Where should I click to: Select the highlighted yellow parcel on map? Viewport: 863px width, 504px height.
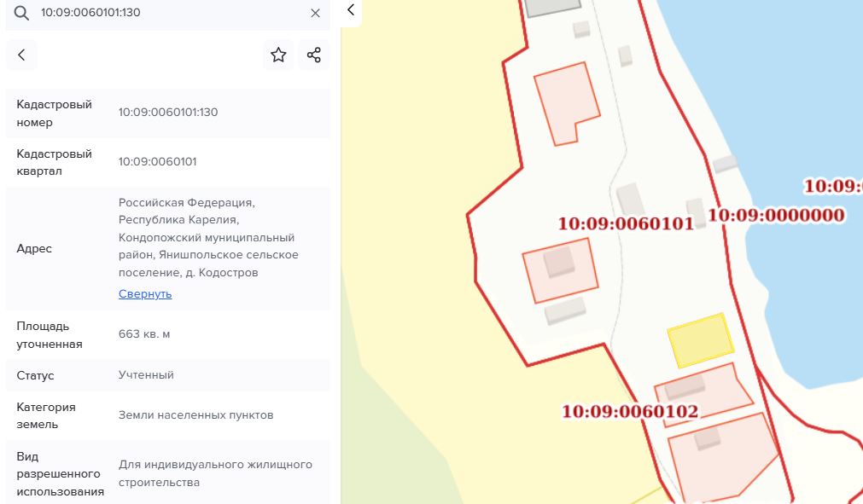[700, 341]
